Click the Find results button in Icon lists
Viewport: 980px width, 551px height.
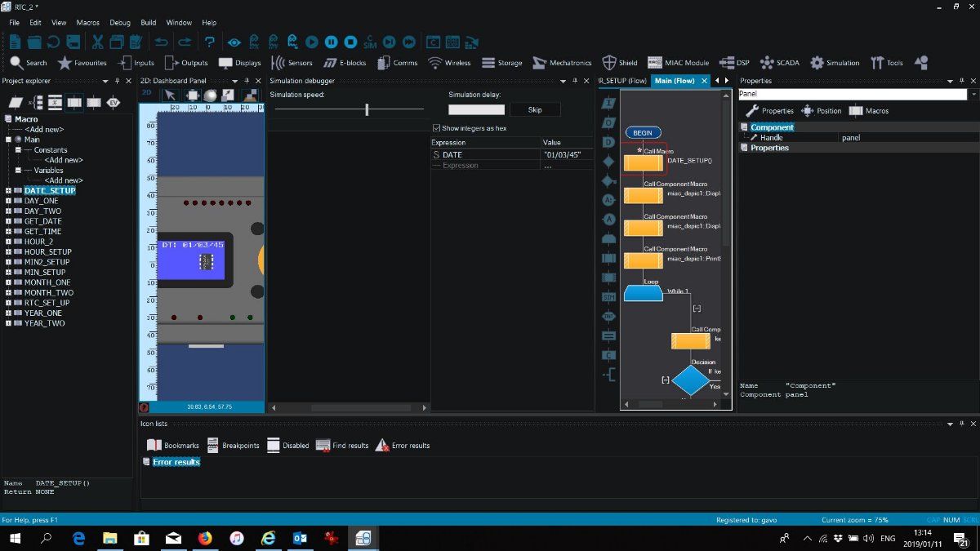(342, 446)
